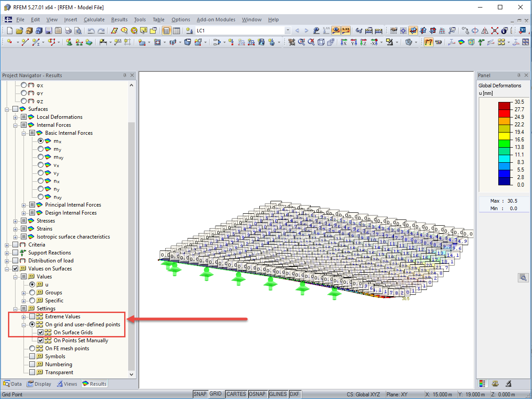Open the Results menu

[x=119, y=20]
